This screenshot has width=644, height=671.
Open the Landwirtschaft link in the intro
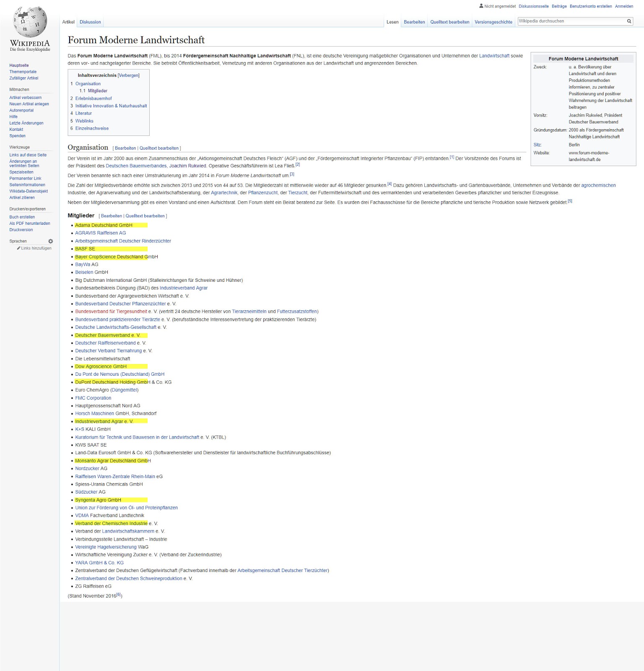click(494, 56)
